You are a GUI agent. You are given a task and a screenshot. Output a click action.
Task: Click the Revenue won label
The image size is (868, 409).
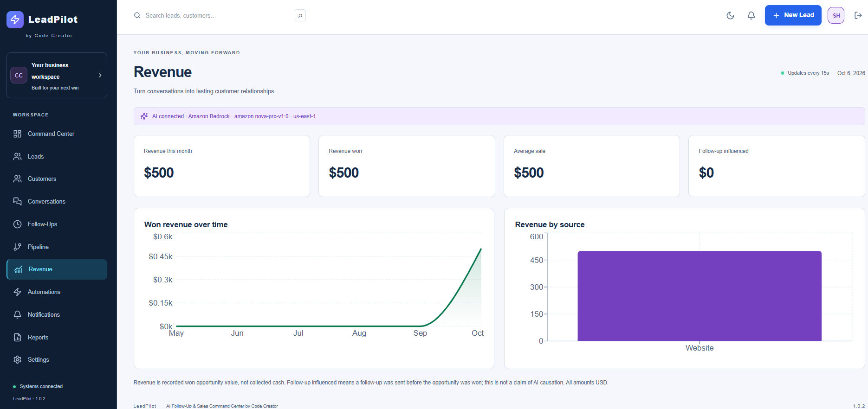click(x=345, y=151)
